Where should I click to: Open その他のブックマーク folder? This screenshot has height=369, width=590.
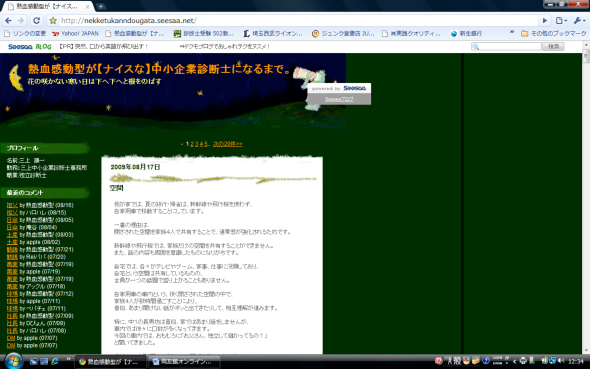(x=554, y=33)
